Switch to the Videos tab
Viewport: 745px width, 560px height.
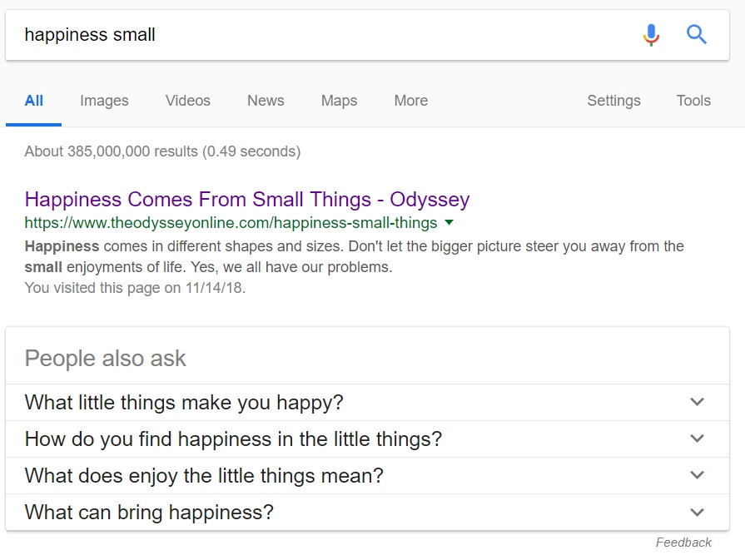click(188, 101)
